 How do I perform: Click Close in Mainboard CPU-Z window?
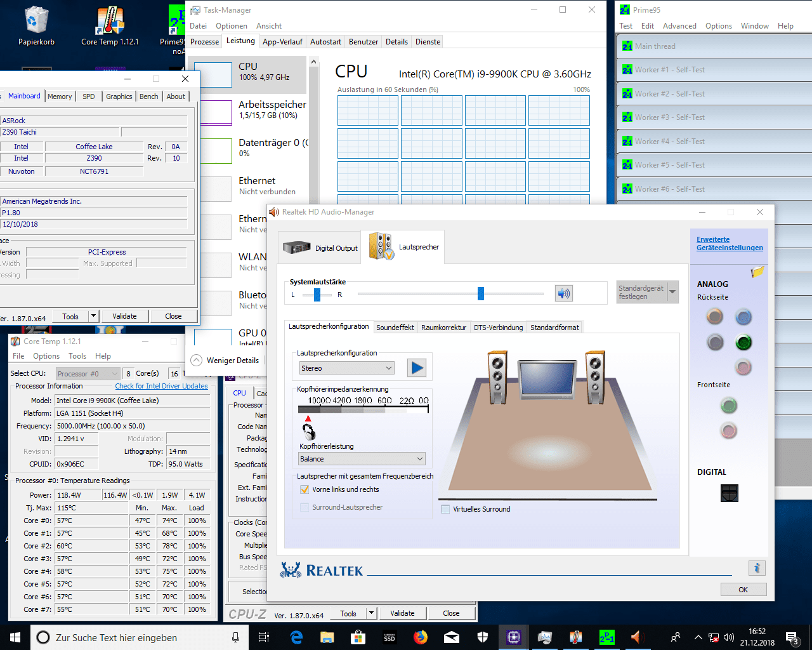click(173, 316)
